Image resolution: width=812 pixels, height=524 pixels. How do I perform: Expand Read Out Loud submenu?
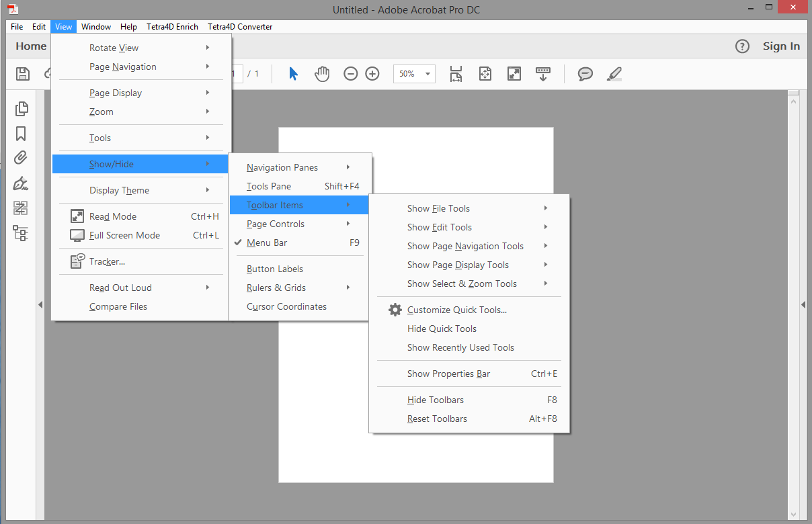tap(140, 288)
